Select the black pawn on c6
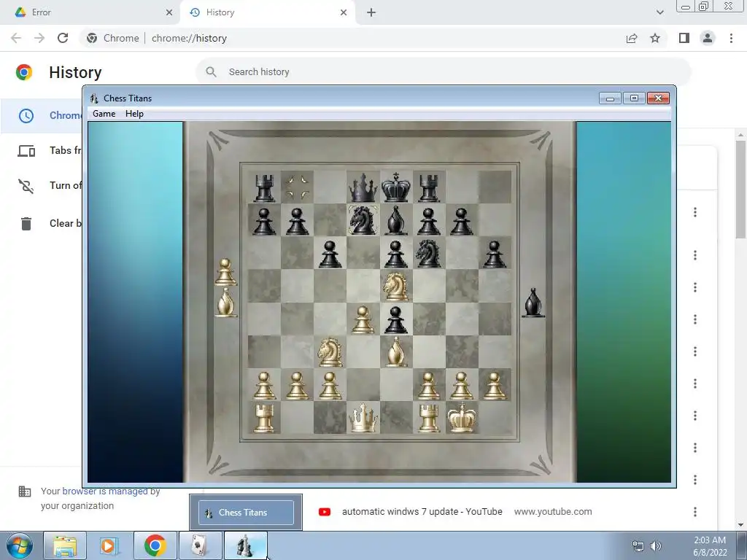This screenshot has height=560, width=747. [x=330, y=254]
